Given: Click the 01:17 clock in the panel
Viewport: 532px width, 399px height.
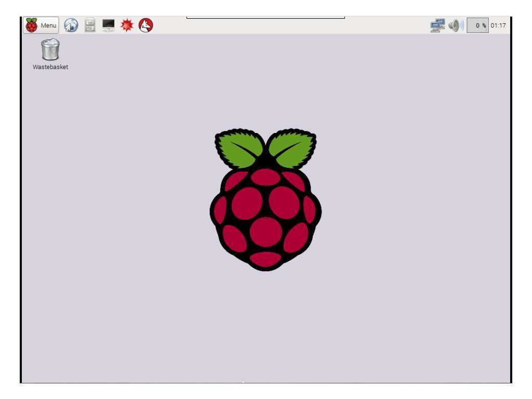Looking at the screenshot, I should tap(498, 25).
